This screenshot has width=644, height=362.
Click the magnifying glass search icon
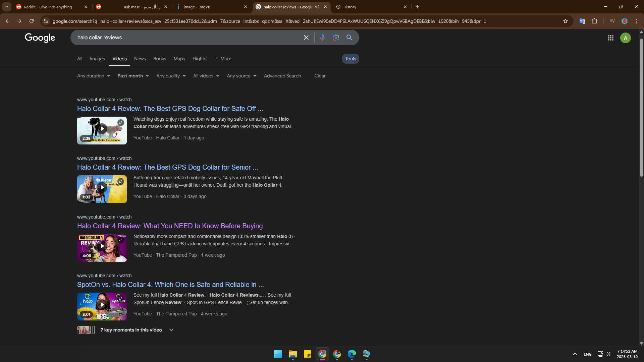coord(349,38)
